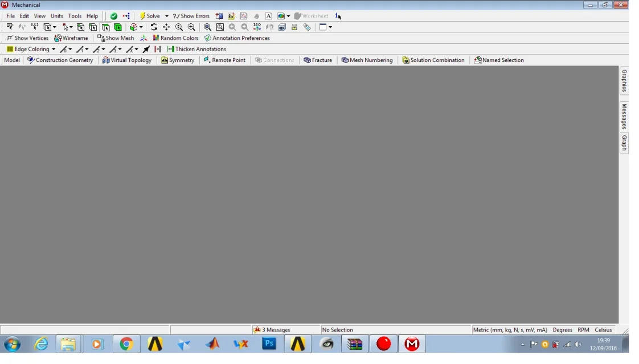
Task: Toggle Wireframe display mode
Action: [72, 39]
